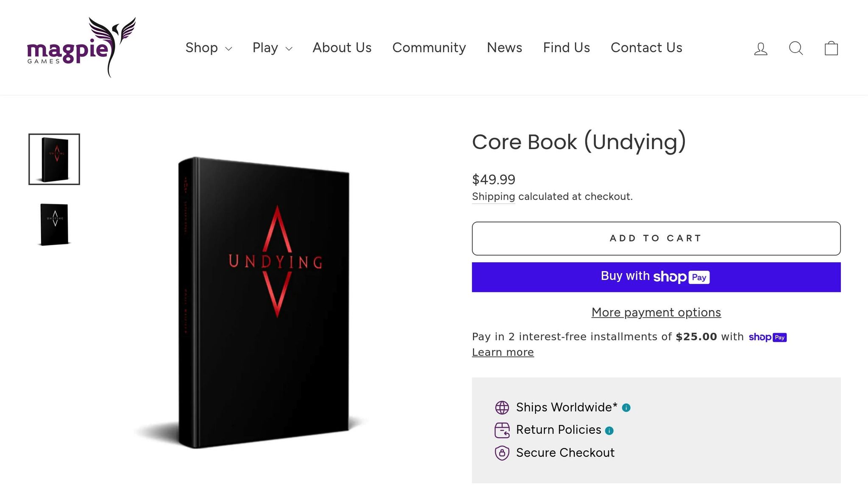Add Core Book to cart
Image resolution: width=868 pixels, height=488 pixels.
point(656,238)
